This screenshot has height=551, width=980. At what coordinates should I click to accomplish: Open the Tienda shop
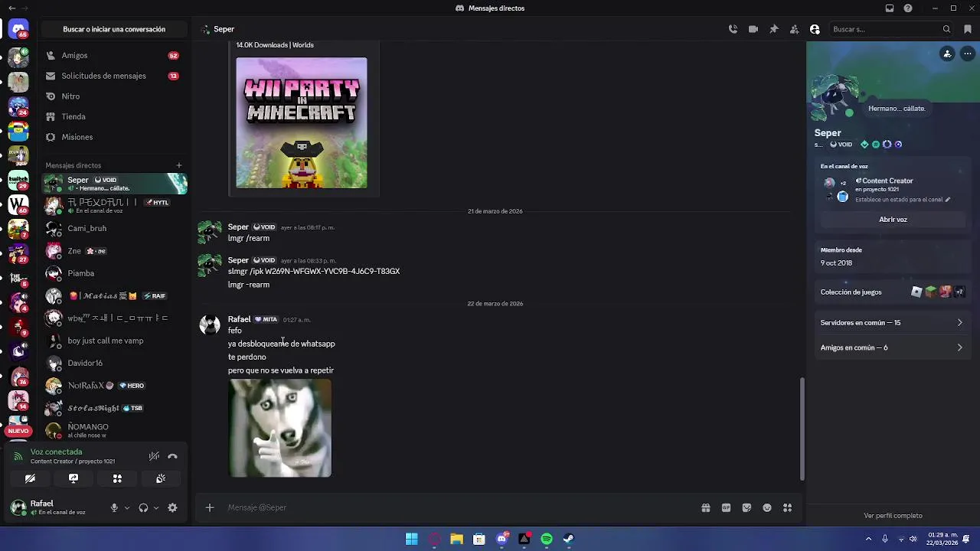[x=113, y=116]
